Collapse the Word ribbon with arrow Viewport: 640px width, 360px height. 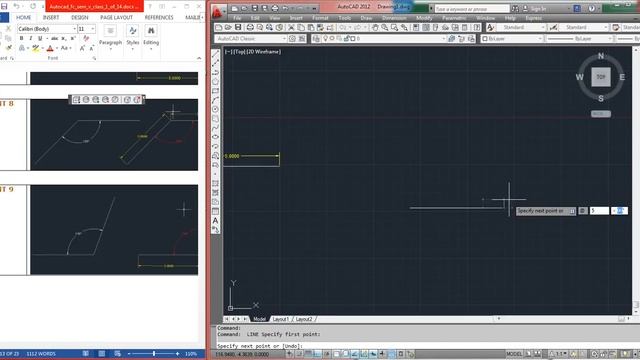[x=199, y=58]
